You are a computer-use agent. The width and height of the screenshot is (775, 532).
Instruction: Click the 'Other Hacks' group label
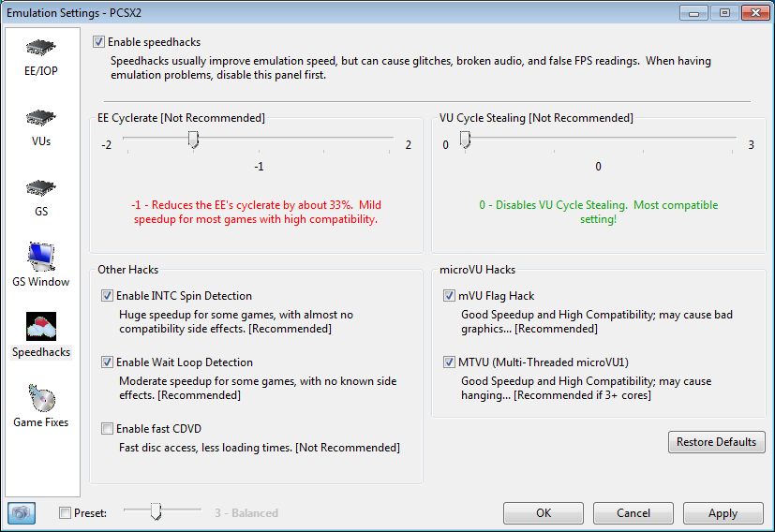pos(127,270)
